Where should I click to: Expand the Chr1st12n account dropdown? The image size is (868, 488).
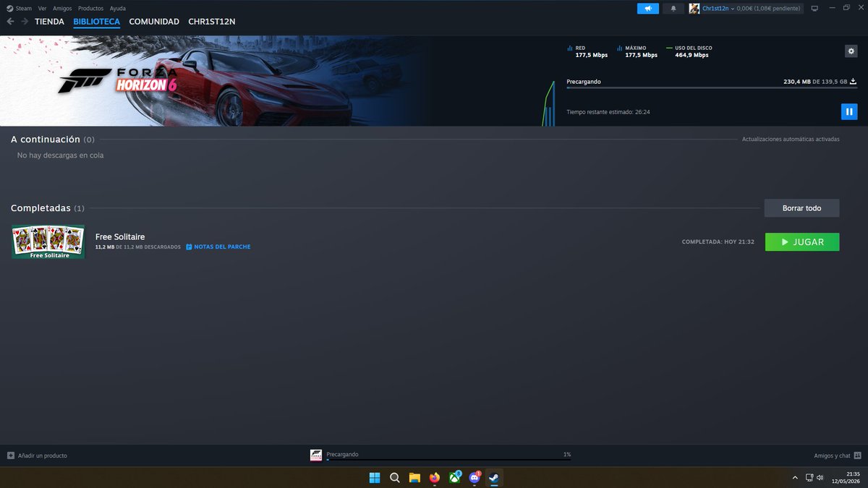click(x=718, y=9)
